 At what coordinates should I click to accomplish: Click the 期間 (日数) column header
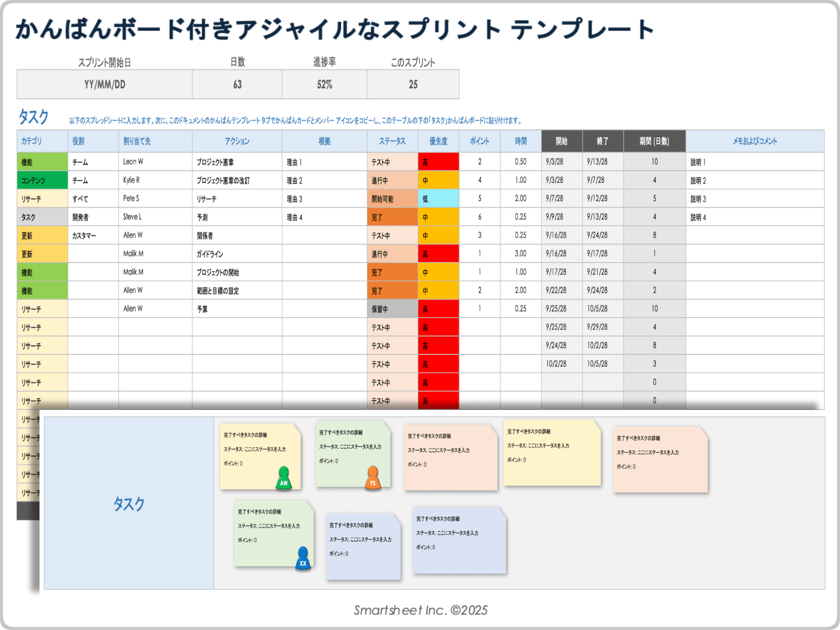tap(654, 141)
